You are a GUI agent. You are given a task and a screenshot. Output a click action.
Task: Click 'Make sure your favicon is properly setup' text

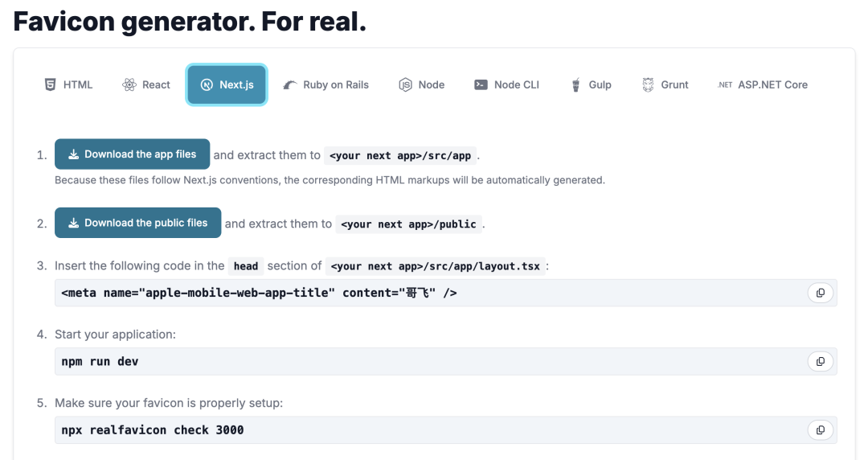(x=169, y=403)
